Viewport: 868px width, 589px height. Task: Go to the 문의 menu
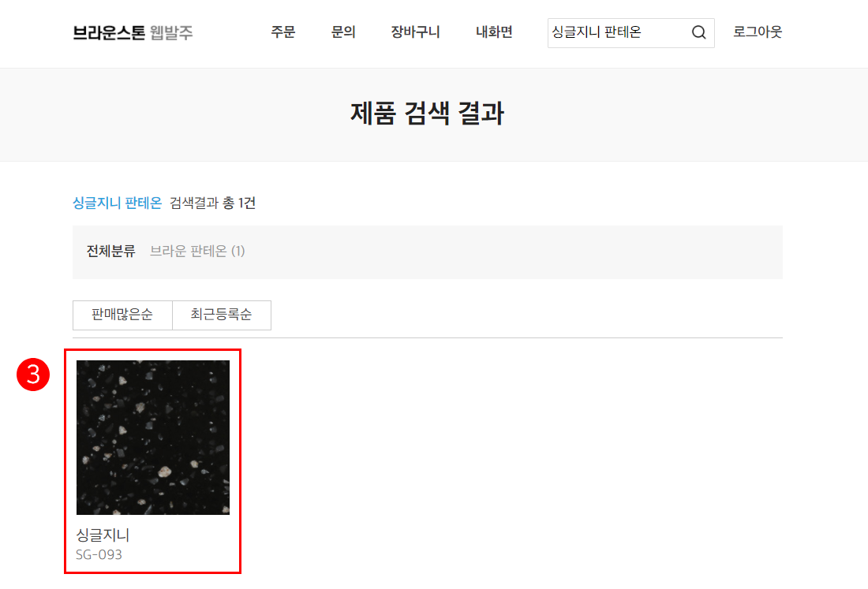(x=343, y=32)
